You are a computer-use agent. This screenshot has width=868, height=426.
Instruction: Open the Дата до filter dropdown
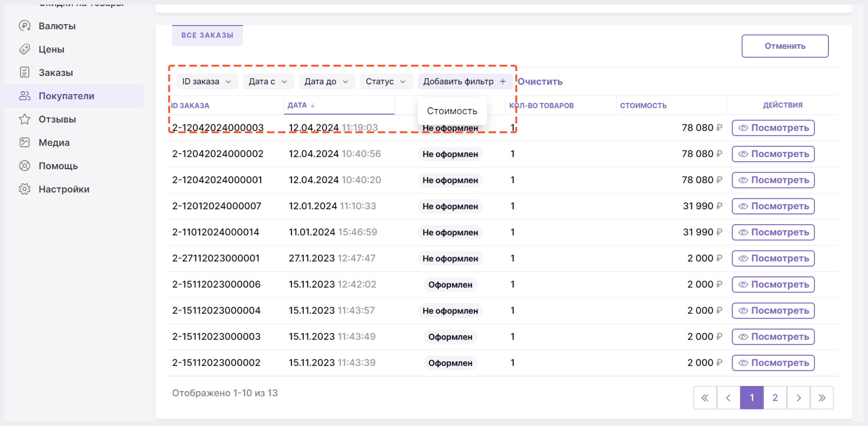tap(327, 82)
